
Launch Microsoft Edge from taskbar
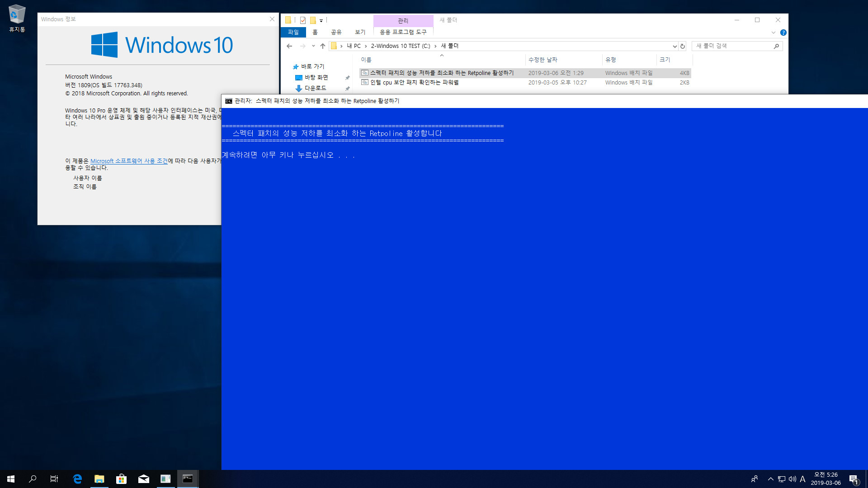click(77, 479)
